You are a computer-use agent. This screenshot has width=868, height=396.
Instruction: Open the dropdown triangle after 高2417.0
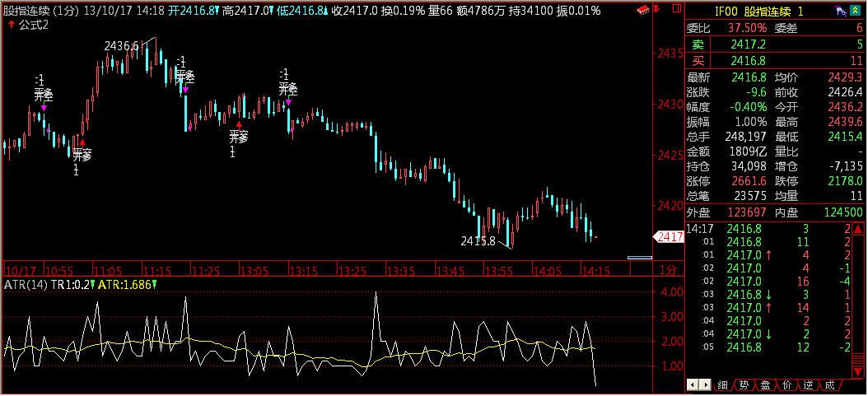click(273, 11)
